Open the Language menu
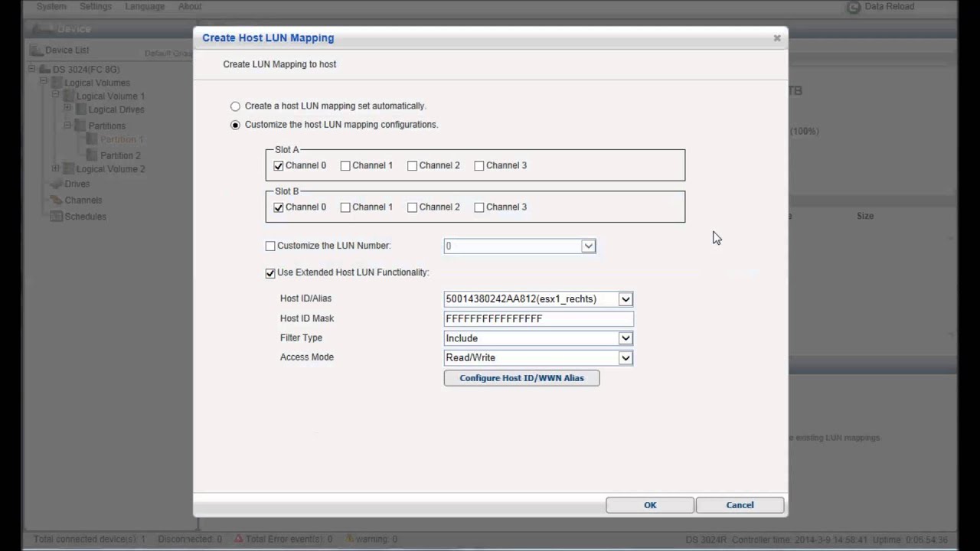The width and height of the screenshot is (980, 551). [x=145, y=6]
